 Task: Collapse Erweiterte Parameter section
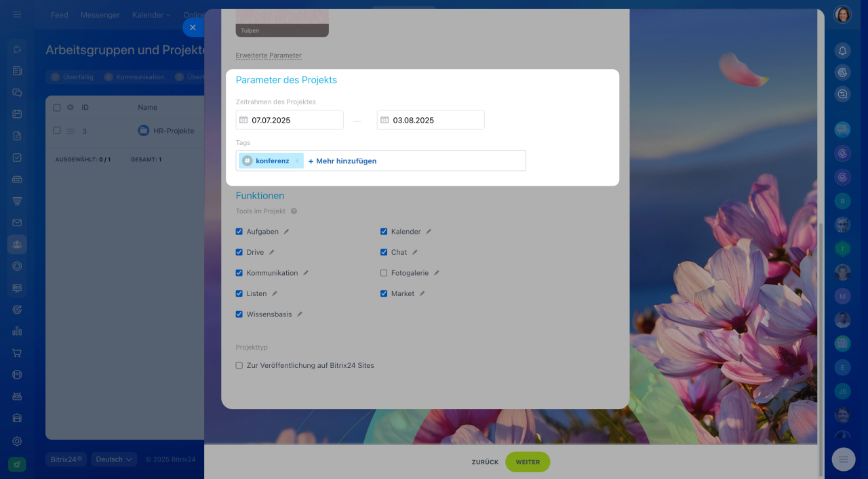tap(269, 56)
